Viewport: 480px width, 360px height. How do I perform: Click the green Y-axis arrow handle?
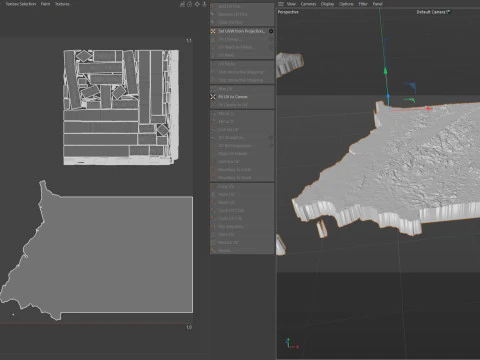385,71
